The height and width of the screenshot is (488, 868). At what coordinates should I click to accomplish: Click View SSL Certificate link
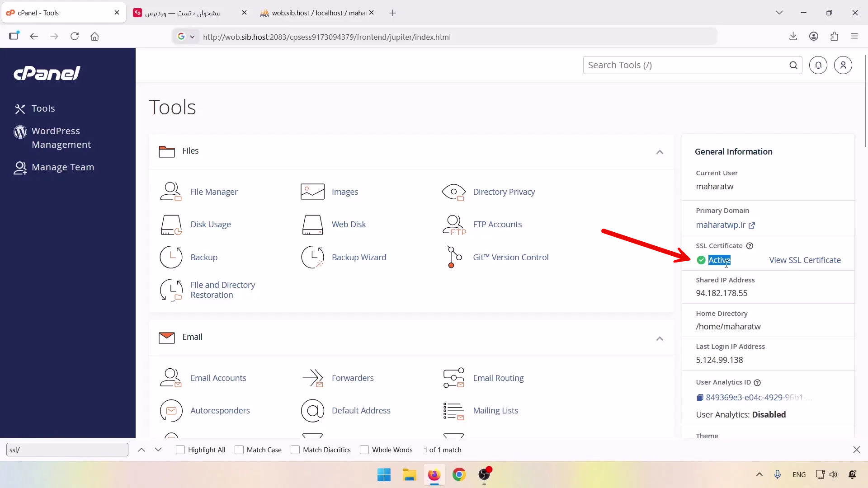805,260
